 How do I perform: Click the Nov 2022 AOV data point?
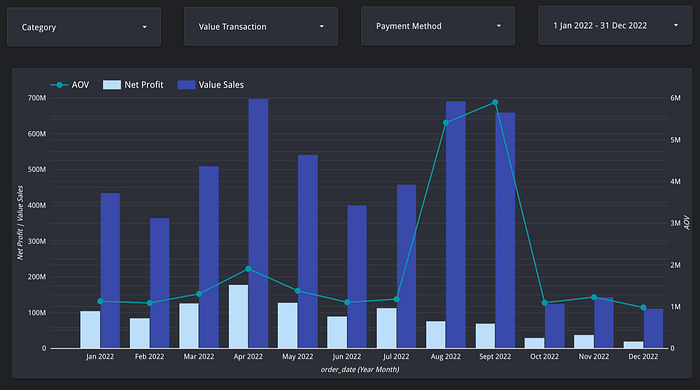pos(594,297)
